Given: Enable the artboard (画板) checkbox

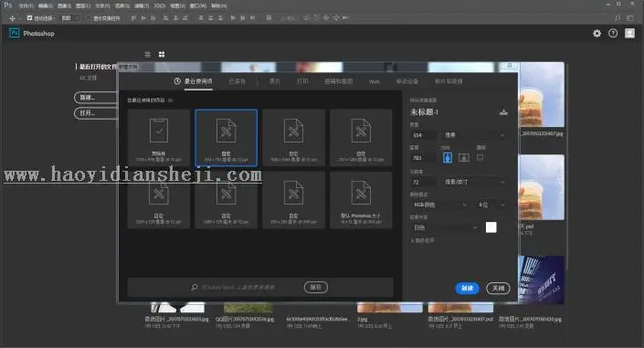Looking at the screenshot, I should pyautogui.click(x=480, y=157).
